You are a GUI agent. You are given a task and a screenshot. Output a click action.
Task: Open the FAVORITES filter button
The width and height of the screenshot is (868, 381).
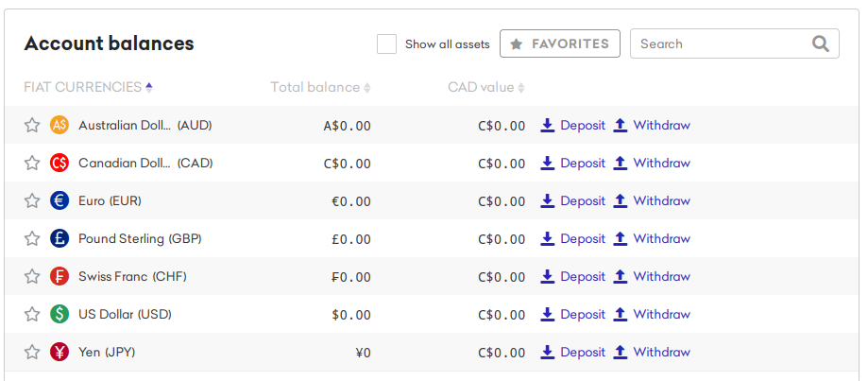[560, 43]
